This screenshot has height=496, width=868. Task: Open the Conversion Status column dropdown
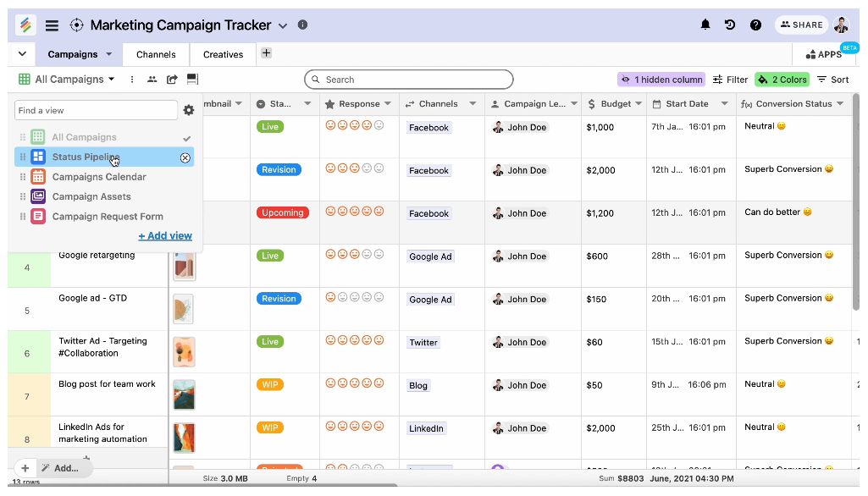[x=840, y=103]
